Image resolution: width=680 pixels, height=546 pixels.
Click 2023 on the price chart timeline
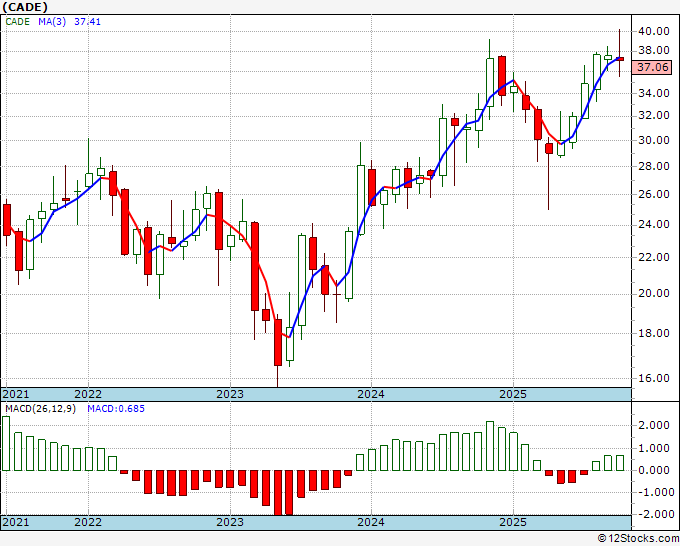230,394
